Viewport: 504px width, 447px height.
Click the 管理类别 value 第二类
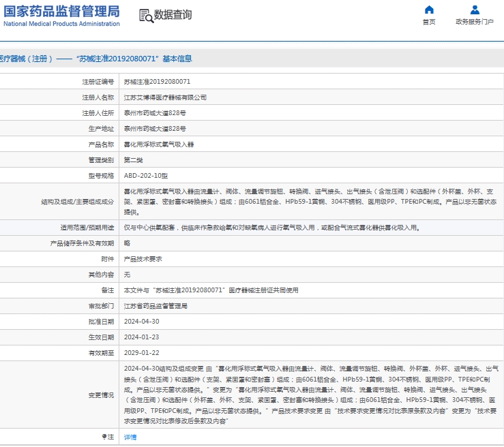(x=134, y=160)
